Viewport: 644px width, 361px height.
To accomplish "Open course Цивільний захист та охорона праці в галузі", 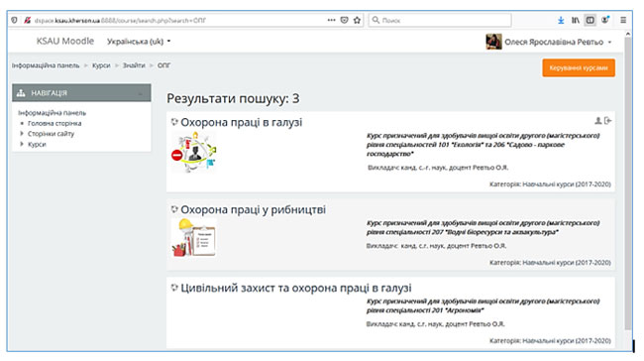I will coord(296,288).
